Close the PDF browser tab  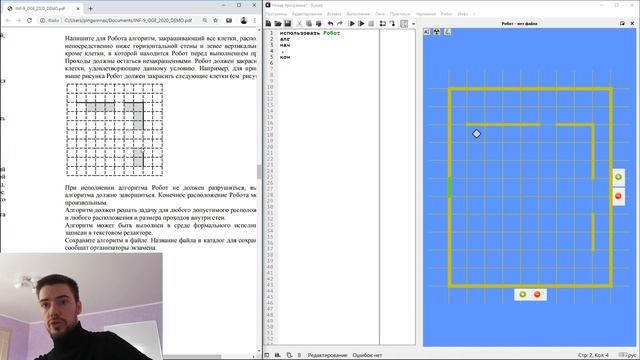[x=78, y=8]
